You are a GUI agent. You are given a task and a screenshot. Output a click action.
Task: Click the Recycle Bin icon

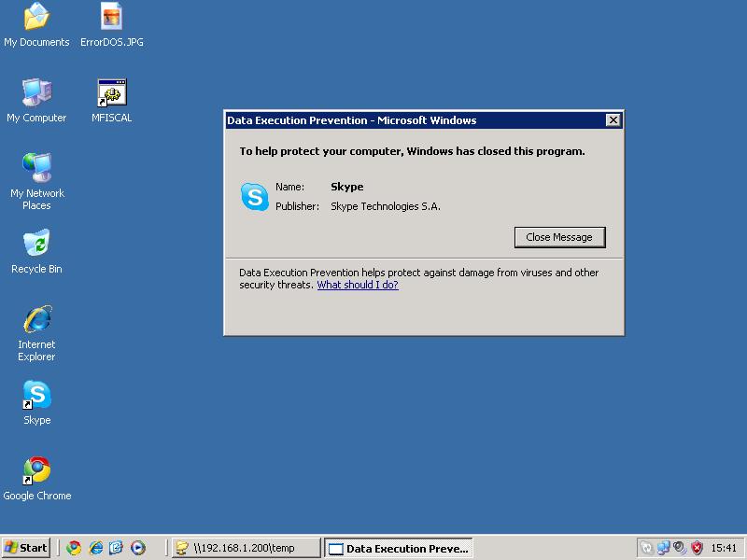click(x=36, y=245)
